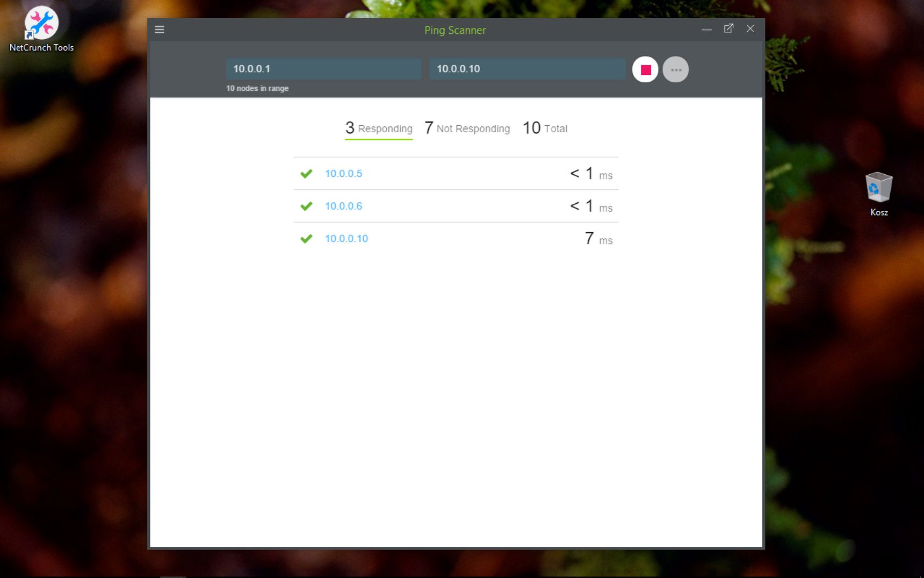
Task: Open the 10.0.0.5 host link
Action: click(x=344, y=174)
